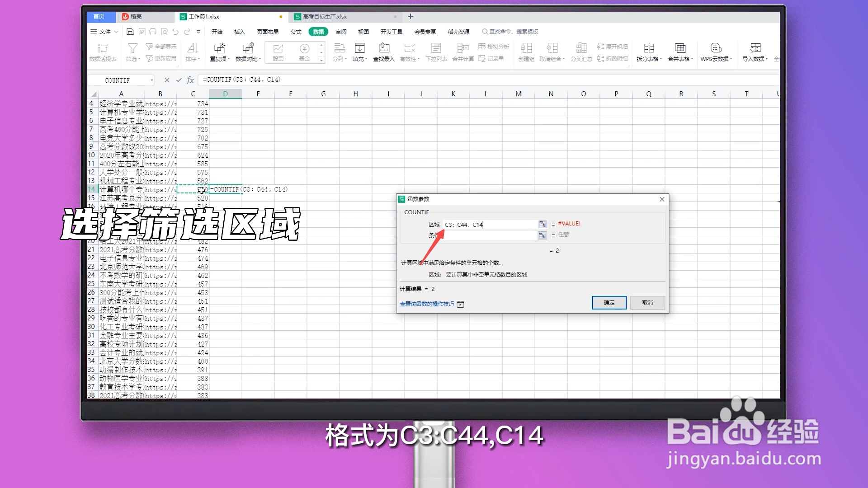
Task: Click the 确定 confirm button
Action: (x=609, y=303)
